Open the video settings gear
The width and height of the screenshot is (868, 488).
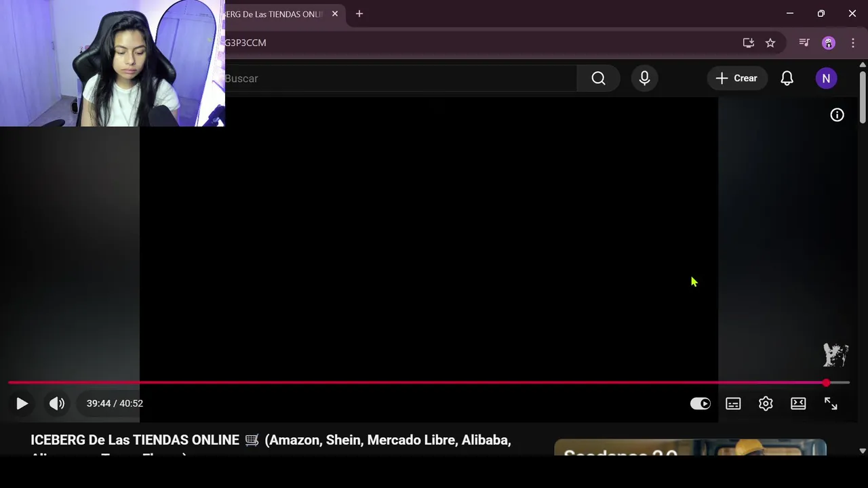(766, 403)
